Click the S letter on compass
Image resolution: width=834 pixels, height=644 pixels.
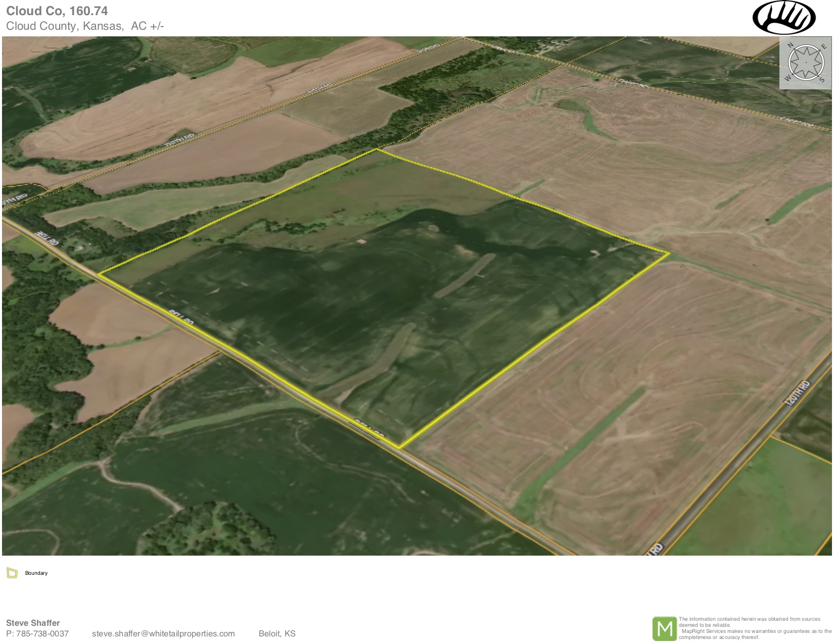click(822, 79)
